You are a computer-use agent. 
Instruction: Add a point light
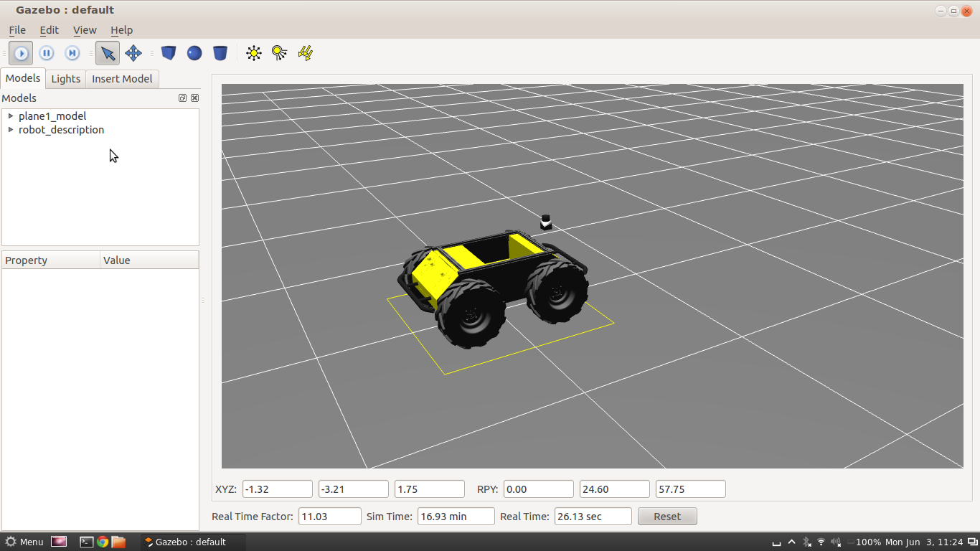tap(254, 53)
